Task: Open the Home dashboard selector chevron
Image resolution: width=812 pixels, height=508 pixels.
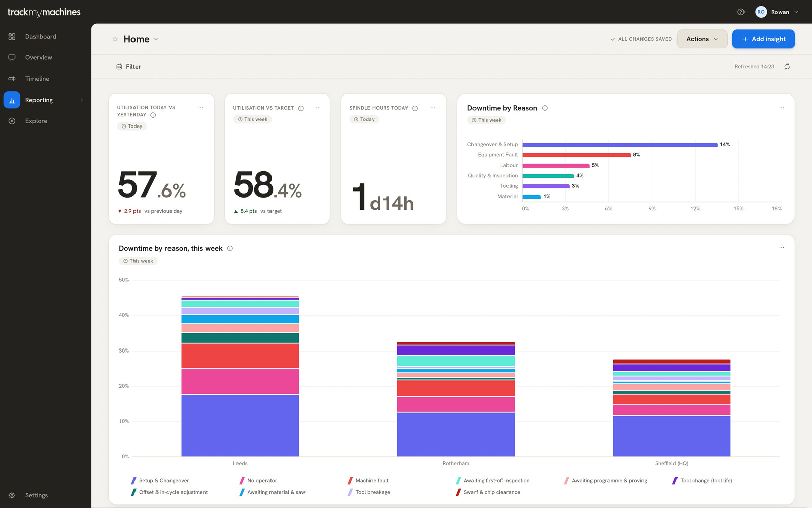Action: 156,39
